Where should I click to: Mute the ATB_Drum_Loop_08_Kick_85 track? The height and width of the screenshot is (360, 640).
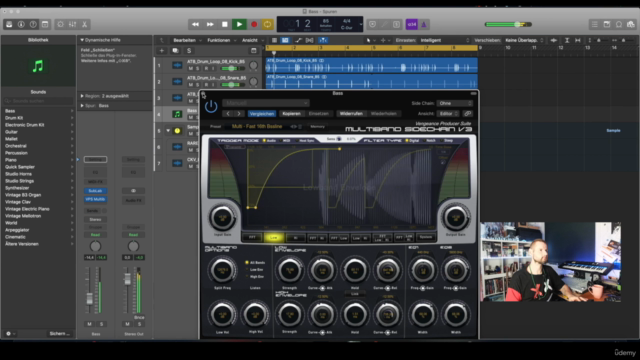(x=191, y=68)
